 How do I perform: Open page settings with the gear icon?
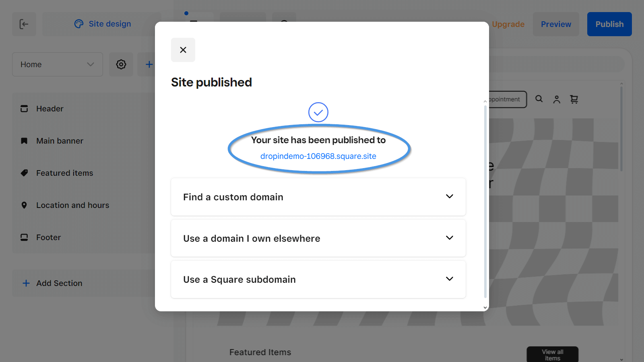tap(121, 64)
